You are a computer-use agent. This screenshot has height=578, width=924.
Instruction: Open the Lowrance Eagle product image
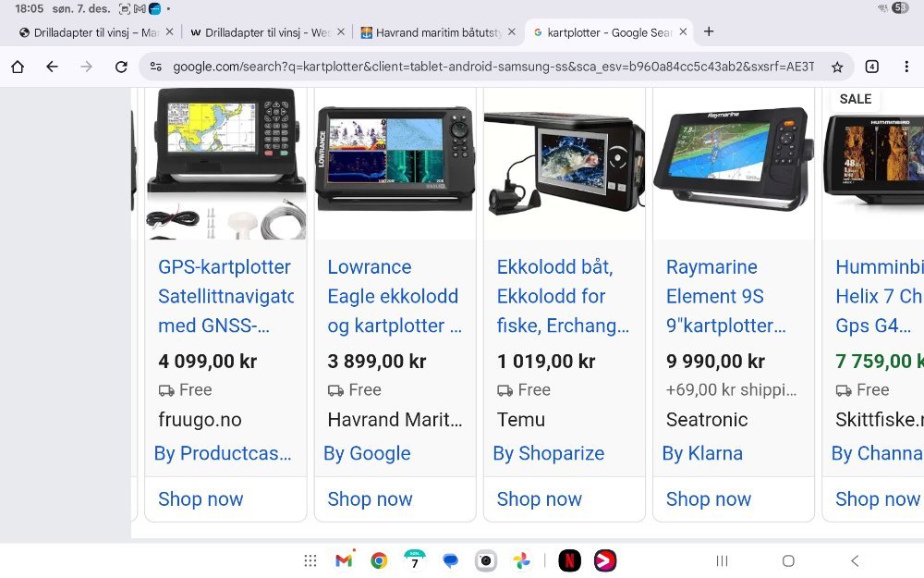(395, 159)
